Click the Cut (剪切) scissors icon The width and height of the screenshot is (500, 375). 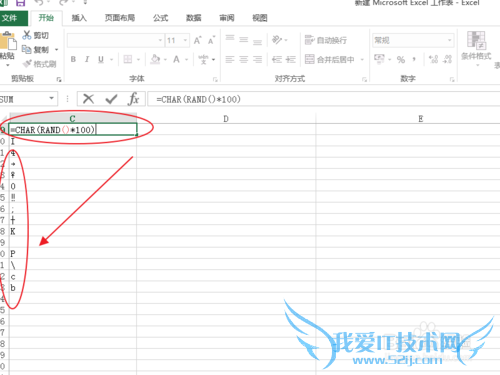[27, 35]
